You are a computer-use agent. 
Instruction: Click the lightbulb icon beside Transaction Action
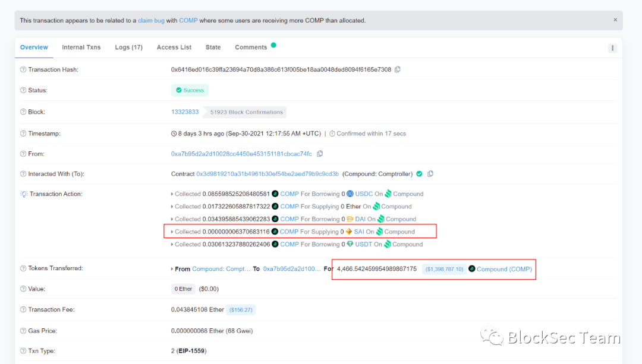(x=24, y=194)
